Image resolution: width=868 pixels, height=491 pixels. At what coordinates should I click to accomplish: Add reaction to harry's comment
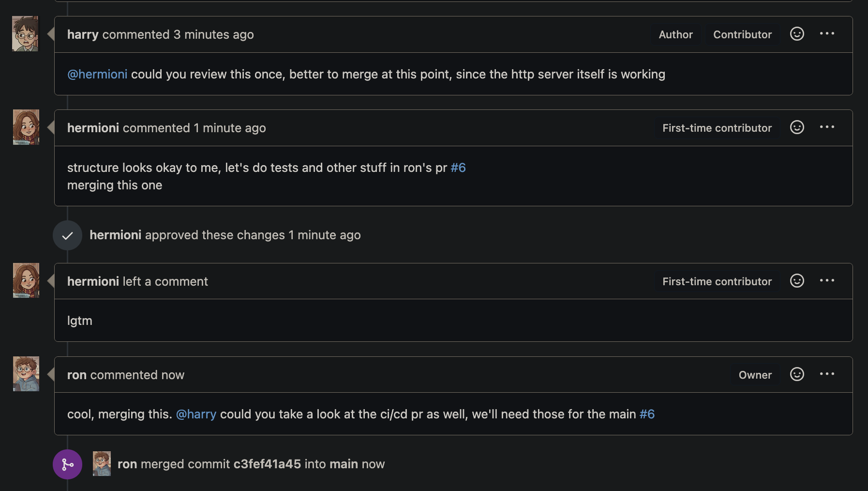[x=797, y=34]
